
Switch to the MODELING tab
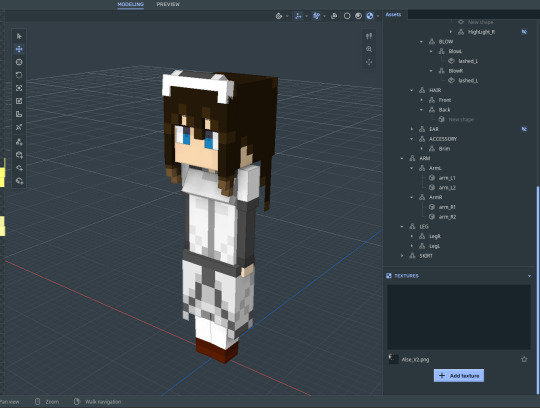point(131,4)
